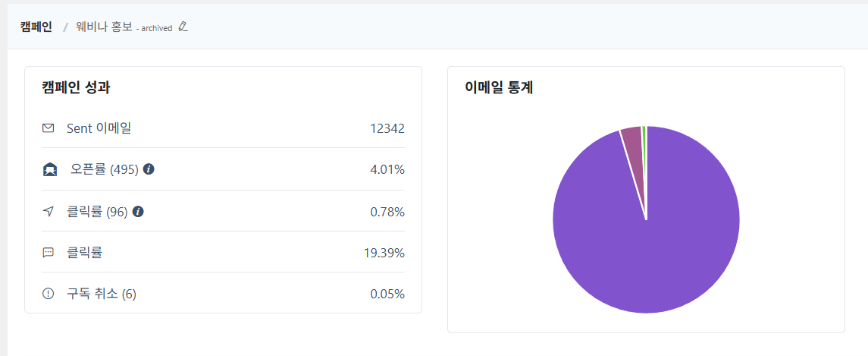Image resolution: width=868 pixels, height=356 pixels.
Task: Click the open envelope icon beside 오픈률
Action: click(x=50, y=169)
